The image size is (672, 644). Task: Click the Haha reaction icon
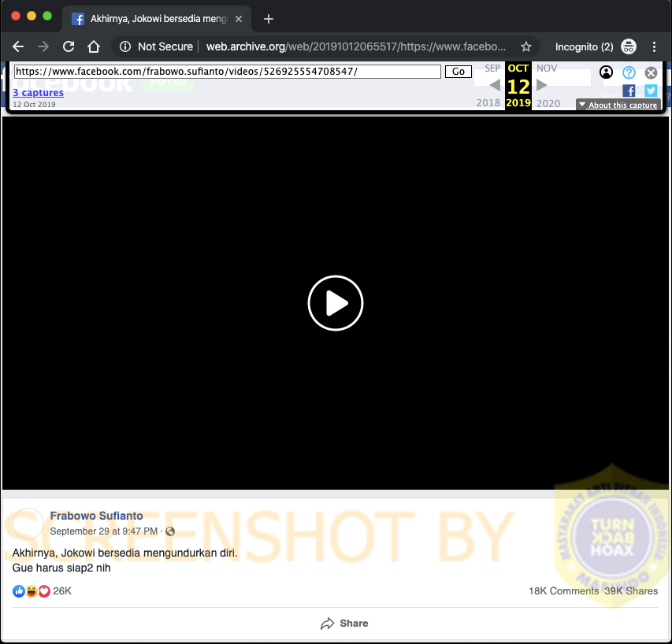pyautogui.click(x=32, y=591)
